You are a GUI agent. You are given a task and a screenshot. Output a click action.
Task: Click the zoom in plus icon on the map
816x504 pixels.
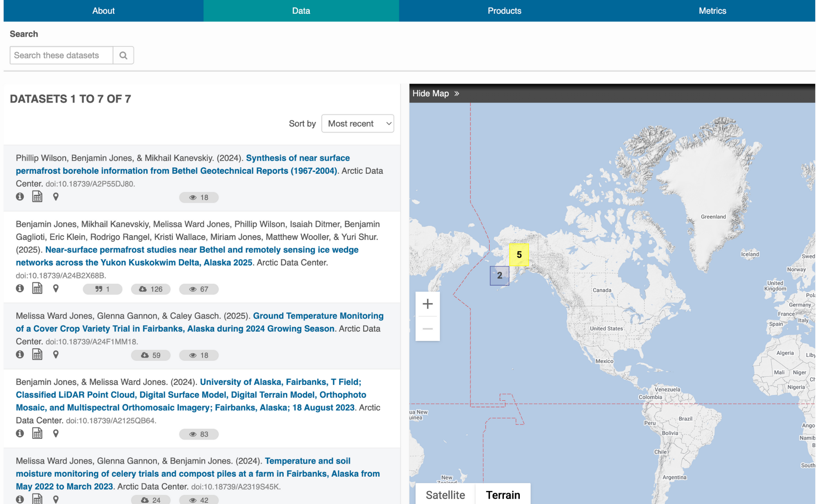[427, 304]
